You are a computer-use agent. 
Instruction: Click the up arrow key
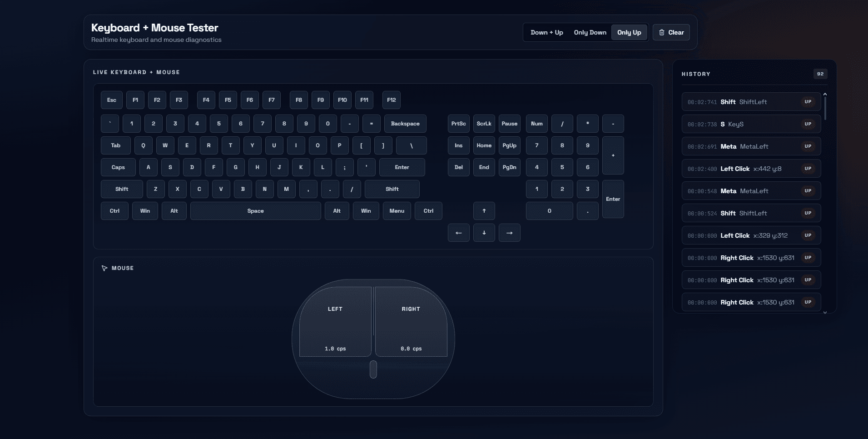point(484,211)
